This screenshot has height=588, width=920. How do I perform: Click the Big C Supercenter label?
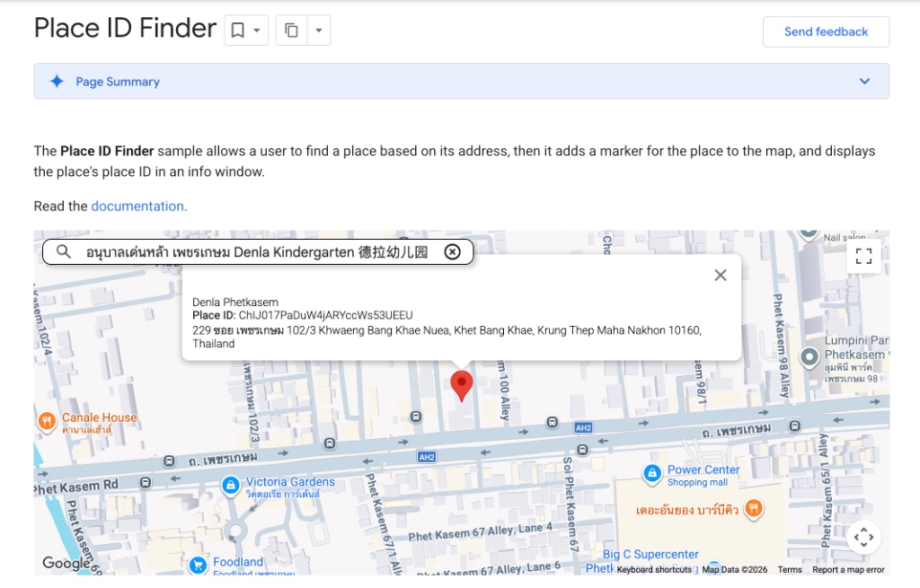pyautogui.click(x=650, y=555)
